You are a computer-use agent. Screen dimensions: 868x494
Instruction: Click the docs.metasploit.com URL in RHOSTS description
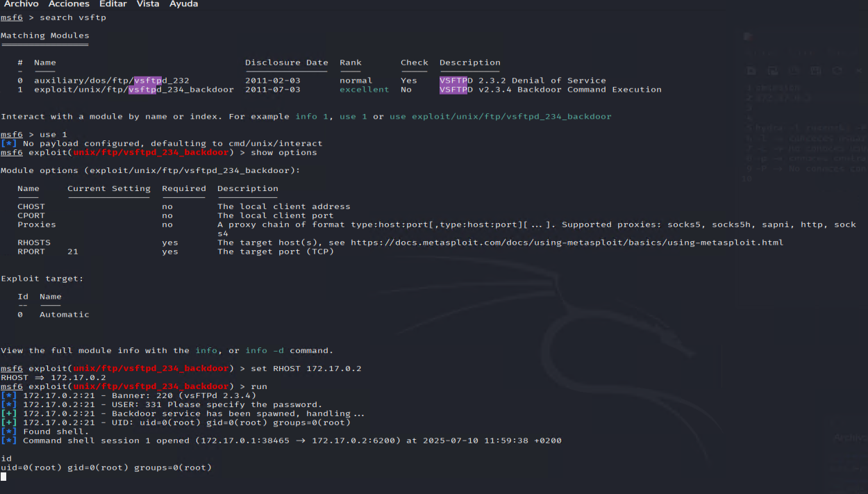pyautogui.click(x=567, y=242)
